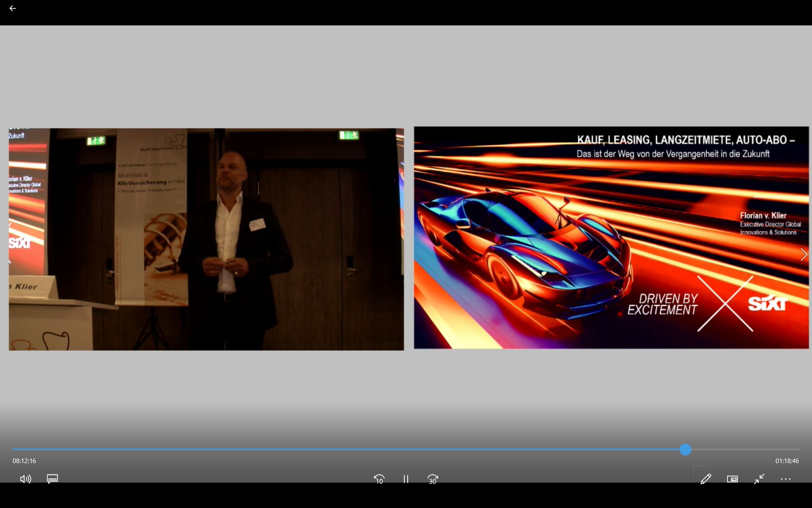Click the next slide chevron arrow
Screen dimensions: 812x508
[804, 254]
